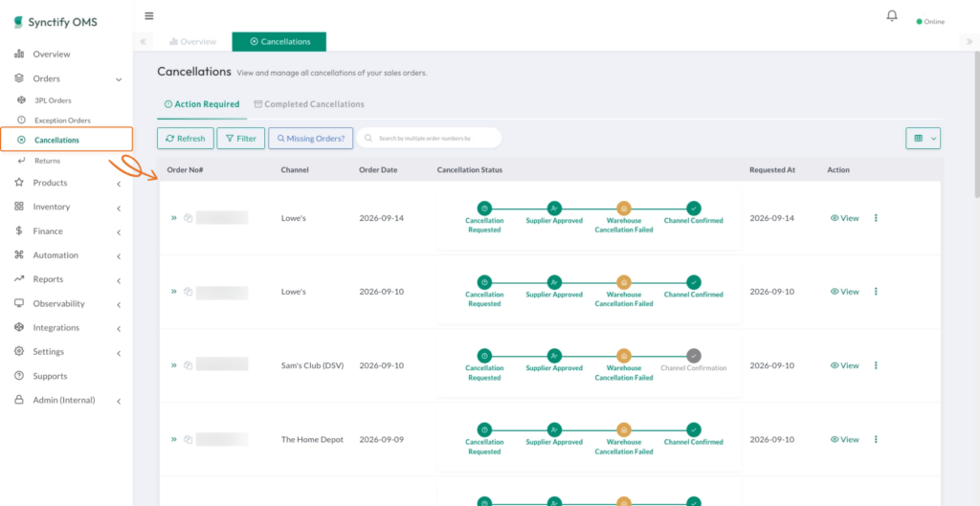Click the right double-chevron tab scroller
The width and height of the screenshot is (980, 506).
pos(969,42)
